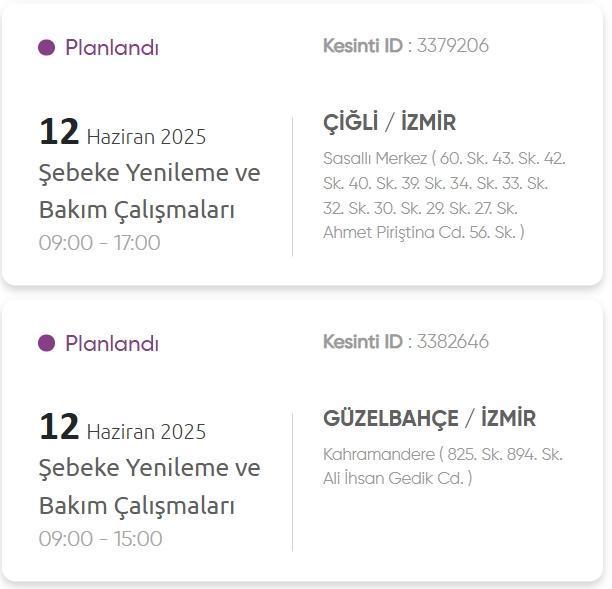This screenshot has height=589, width=612.
Task: Select the first card's 12 Haziran 2025 date
Action: pyautogui.click(x=123, y=132)
